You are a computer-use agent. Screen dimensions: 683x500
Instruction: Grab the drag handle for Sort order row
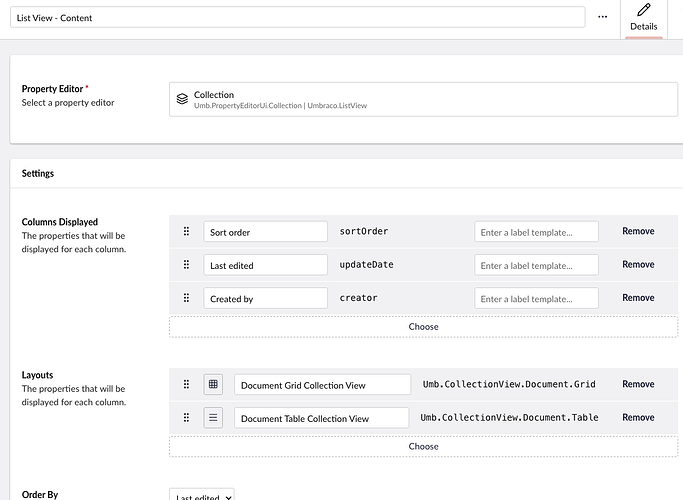click(x=186, y=231)
